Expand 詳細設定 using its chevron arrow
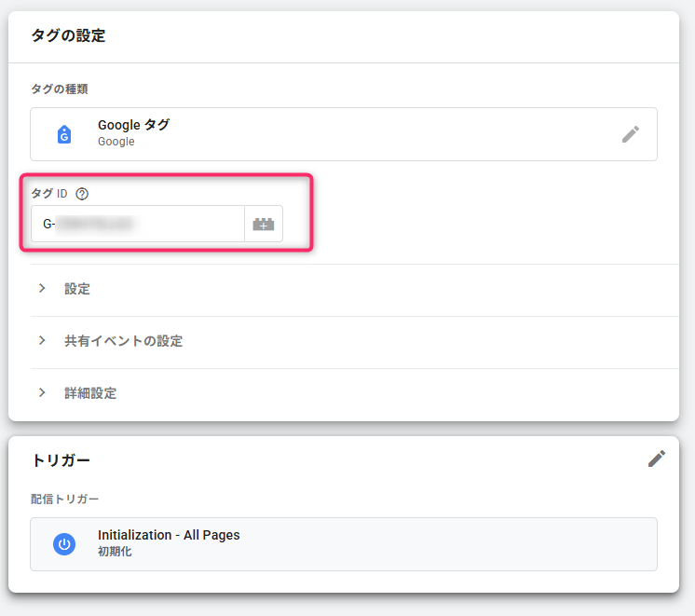Image resolution: width=695 pixels, height=616 pixels. (x=42, y=393)
